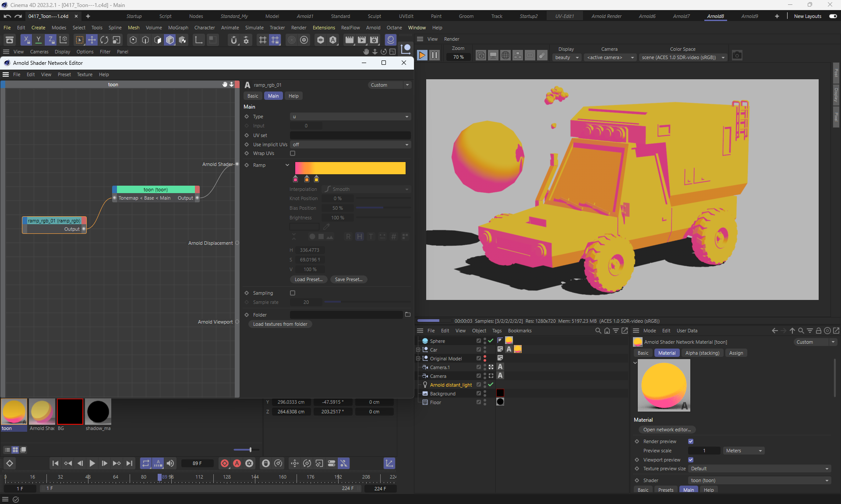Screen dimensions: 841x504
Task: Select the Rotate tool in the toolbar
Action: pyautogui.click(x=104, y=40)
